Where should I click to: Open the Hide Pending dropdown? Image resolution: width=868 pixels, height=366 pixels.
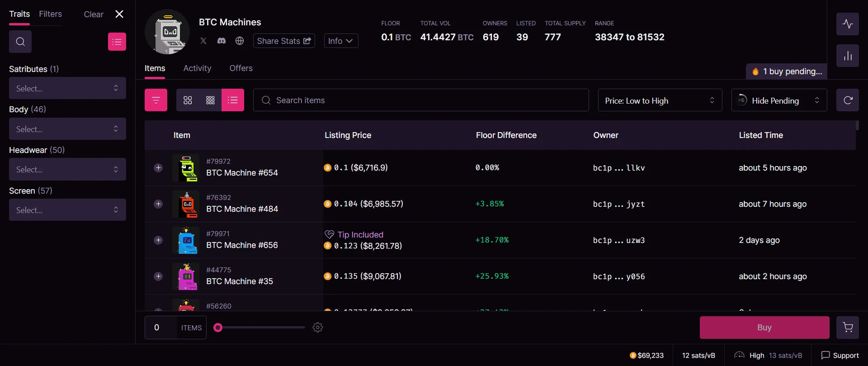(779, 100)
